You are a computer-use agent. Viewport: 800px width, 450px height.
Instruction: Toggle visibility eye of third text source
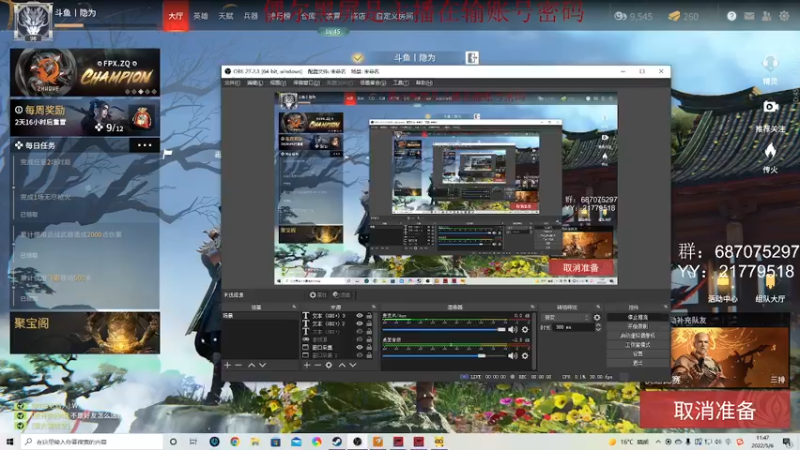coord(360,332)
